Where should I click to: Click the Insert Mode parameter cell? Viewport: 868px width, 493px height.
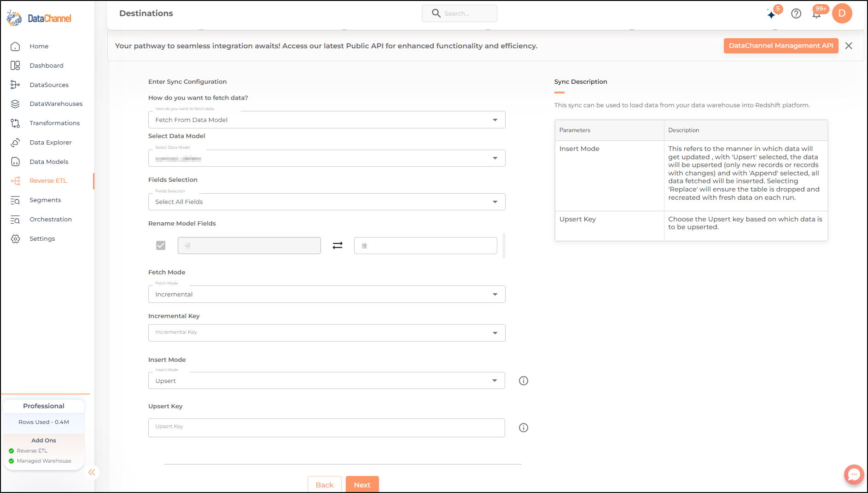pyautogui.click(x=609, y=176)
